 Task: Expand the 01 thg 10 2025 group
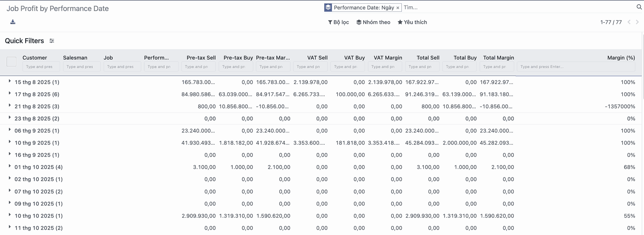pos(10,166)
